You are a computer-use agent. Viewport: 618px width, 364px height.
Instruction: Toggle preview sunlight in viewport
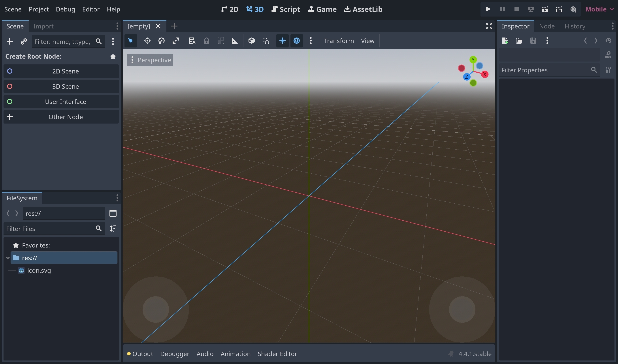pos(282,41)
